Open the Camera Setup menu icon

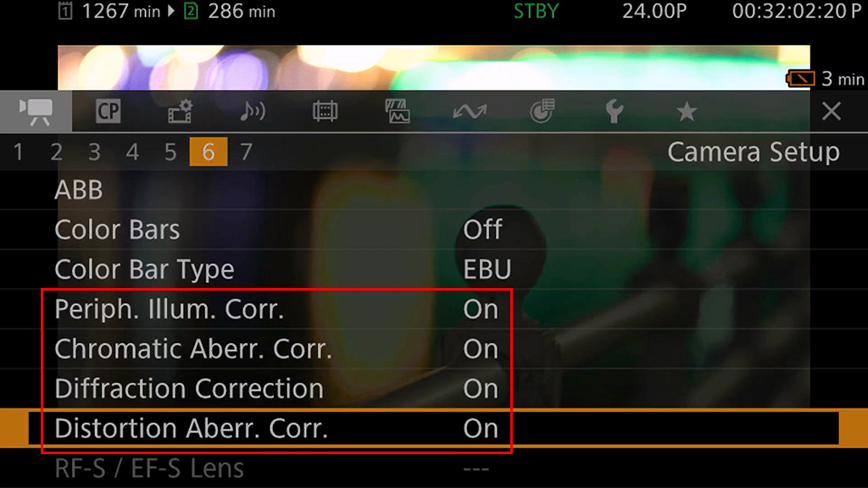click(x=36, y=111)
